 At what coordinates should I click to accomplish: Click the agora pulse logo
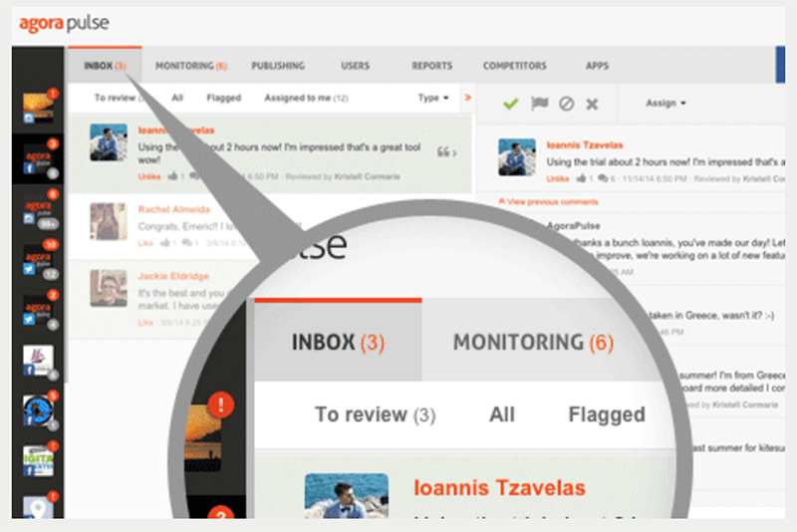point(64,23)
